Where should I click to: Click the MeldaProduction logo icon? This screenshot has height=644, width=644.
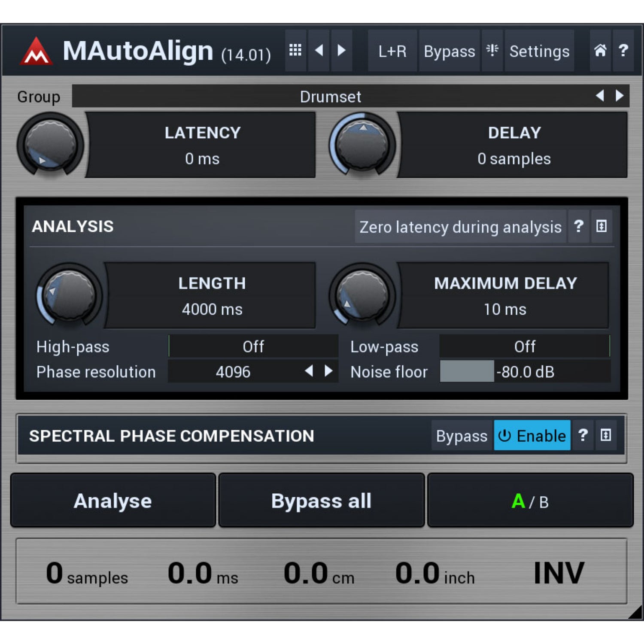tap(36, 51)
